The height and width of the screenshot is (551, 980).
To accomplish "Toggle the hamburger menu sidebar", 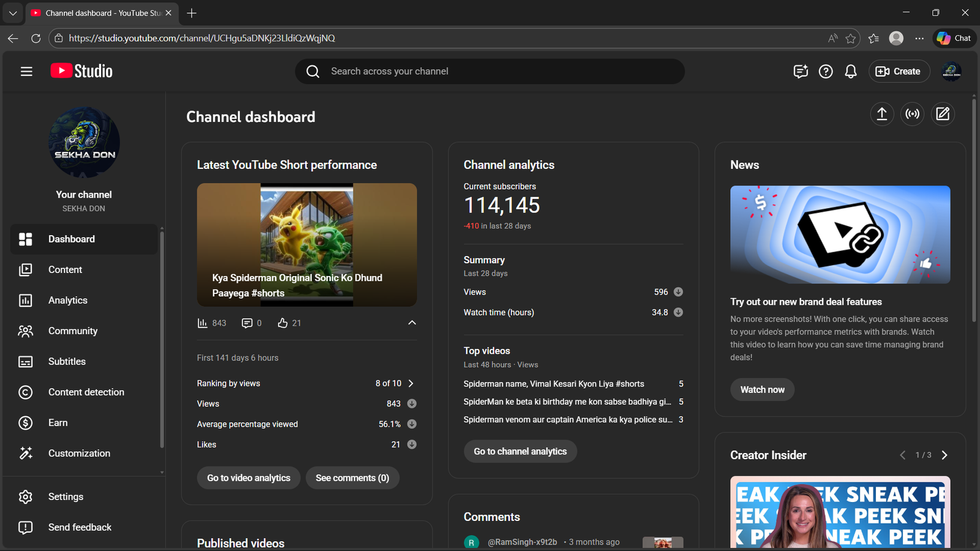I will [26, 72].
